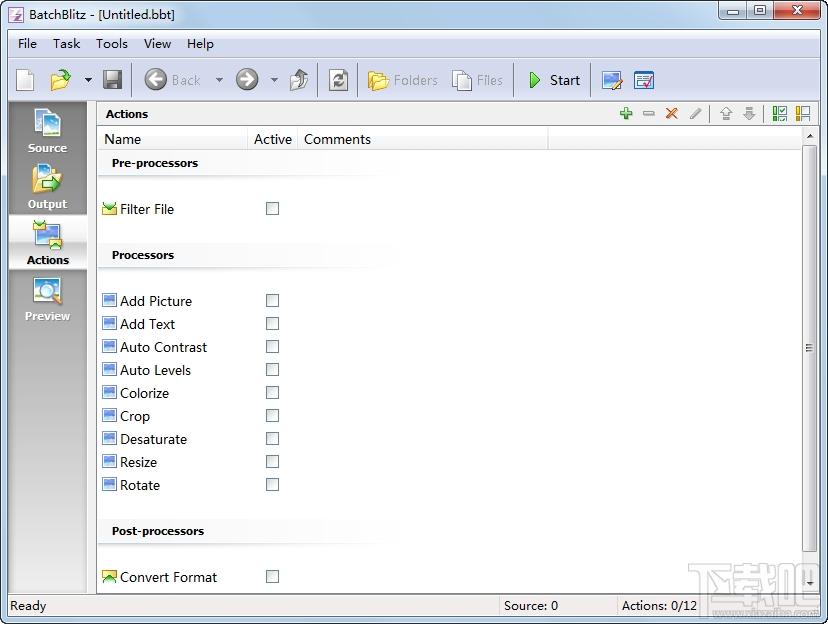The width and height of the screenshot is (828, 624).
Task: Switch to the Output panel
Action: tap(48, 186)
